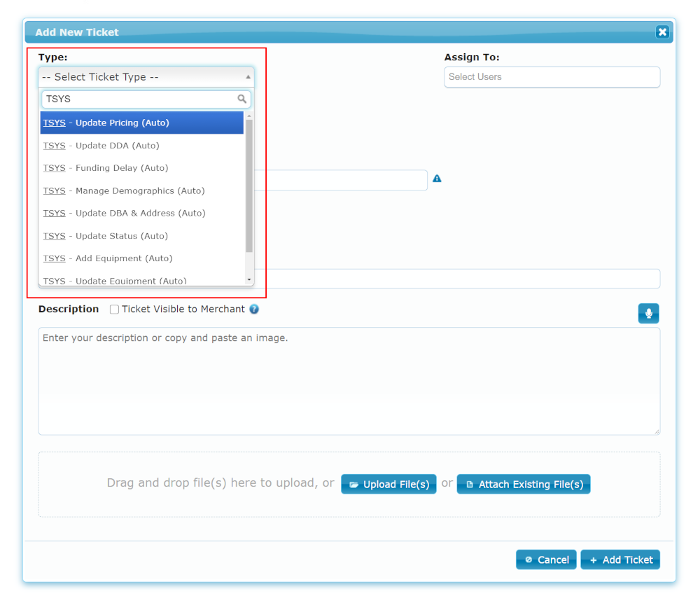The height and width of the screenshot is (605, 700).
Task: Choose TSYS - Update DDA (Auto)
Action: 142,146
